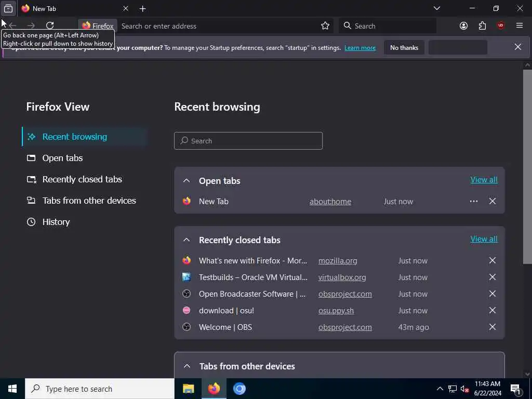Dismiss download | osu! entry

[x=493, y=311]
